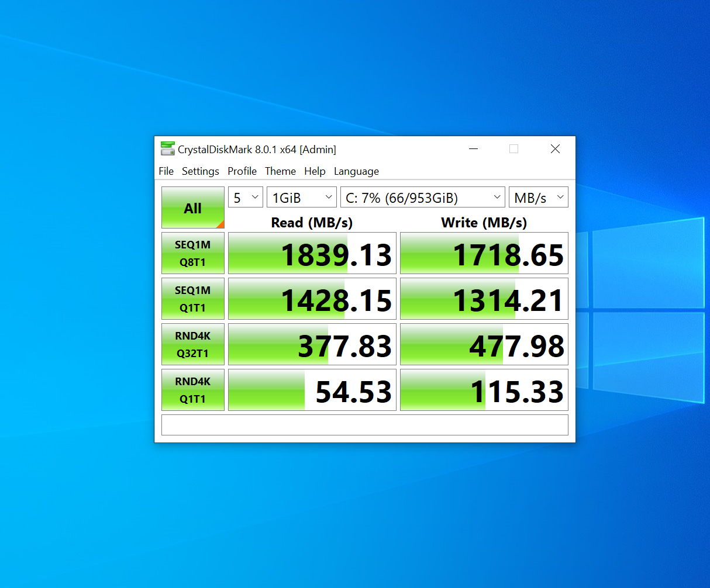Screen dimensions: 710x588
Task: Close the CrystalDiskMark window
Action: (556, 149)
